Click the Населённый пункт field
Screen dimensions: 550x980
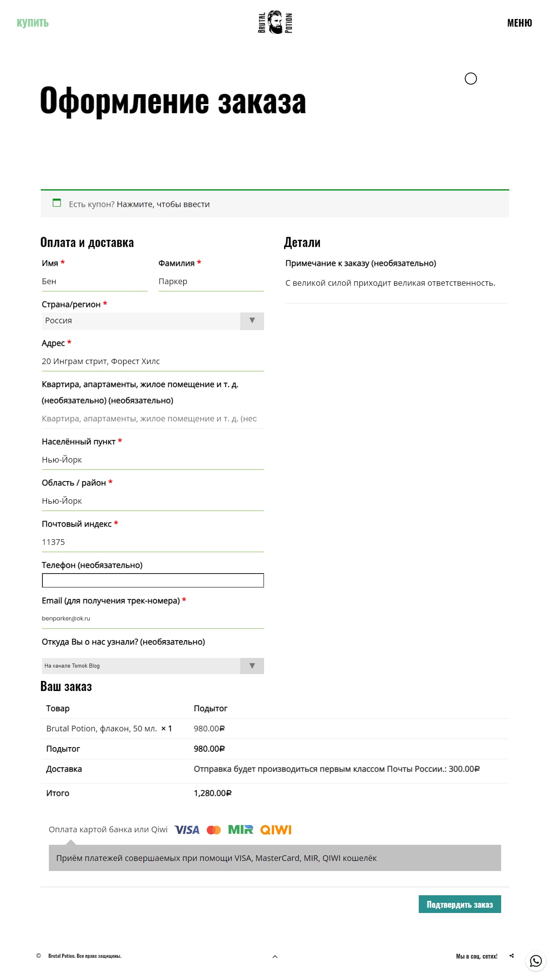click(x=153, y=460)
